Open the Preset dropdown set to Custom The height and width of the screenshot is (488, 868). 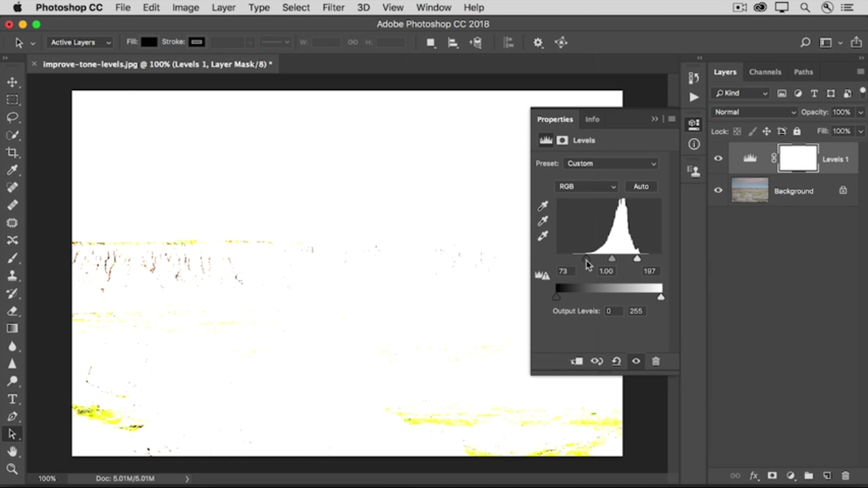tap(611, 163)
